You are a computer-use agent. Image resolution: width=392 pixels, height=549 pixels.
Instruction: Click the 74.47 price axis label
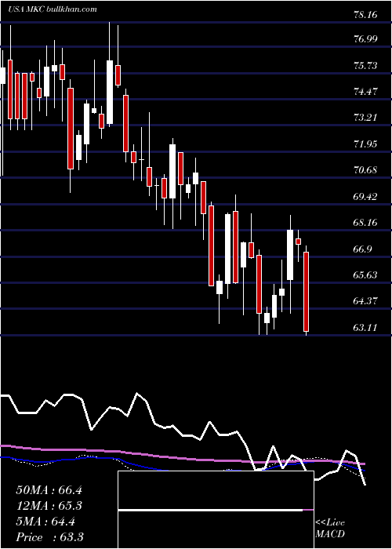(366, 92)
